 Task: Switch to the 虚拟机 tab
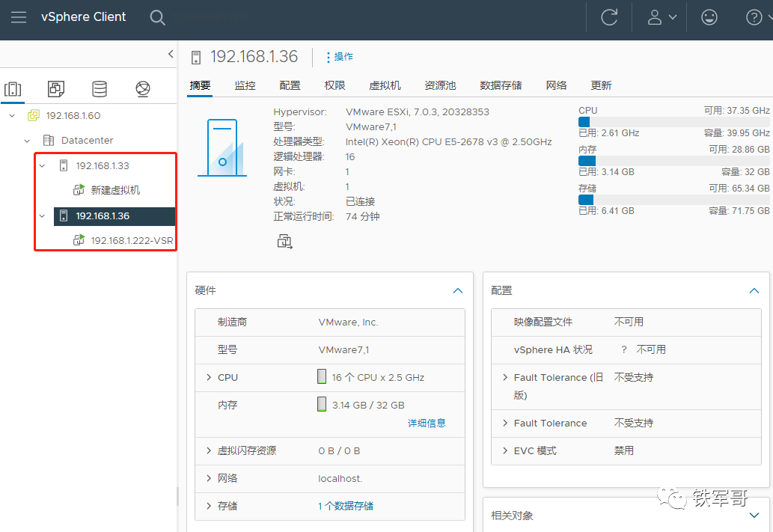coord(385,86)
